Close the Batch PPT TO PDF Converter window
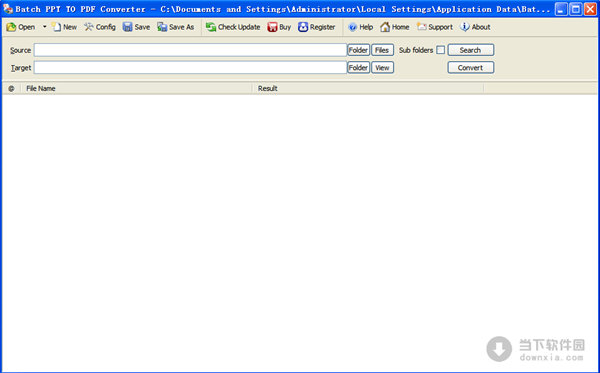 click(590, 9)
